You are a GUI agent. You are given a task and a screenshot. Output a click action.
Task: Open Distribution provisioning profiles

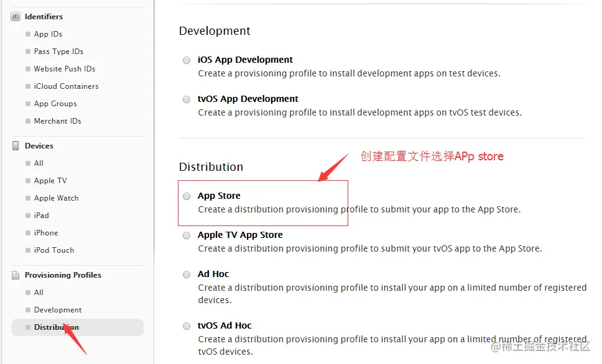(x=78, y=327)
